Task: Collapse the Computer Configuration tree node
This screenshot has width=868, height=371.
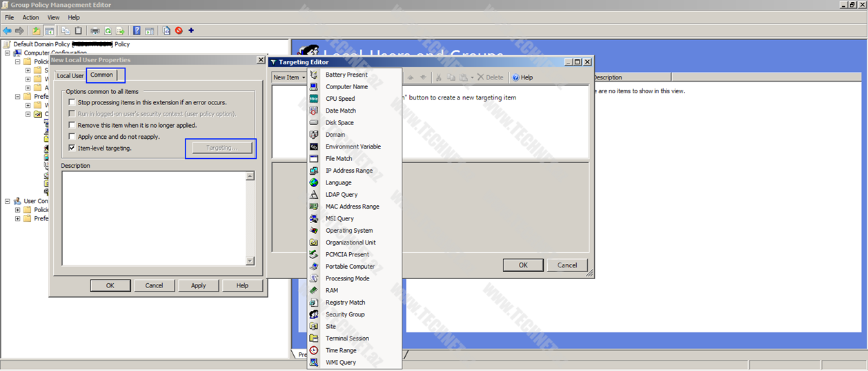Action: click(8, 53)
